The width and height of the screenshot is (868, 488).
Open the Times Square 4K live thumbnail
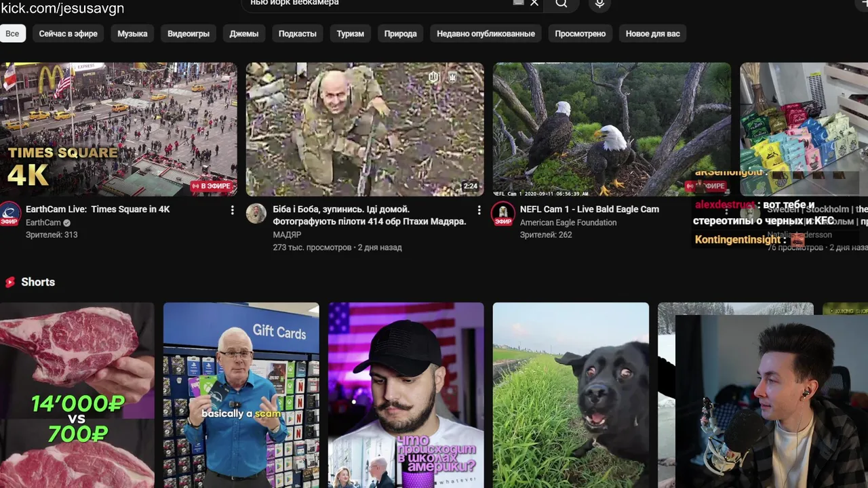pos(119,129)
